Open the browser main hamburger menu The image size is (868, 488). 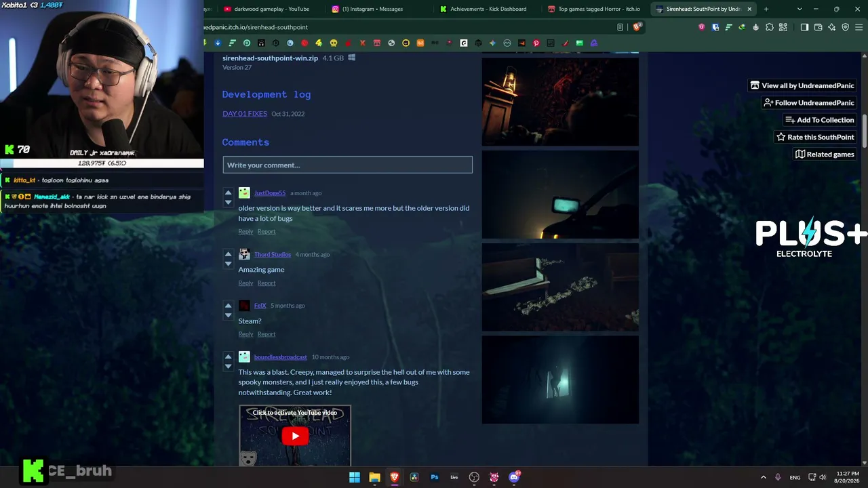click(859, 27)
